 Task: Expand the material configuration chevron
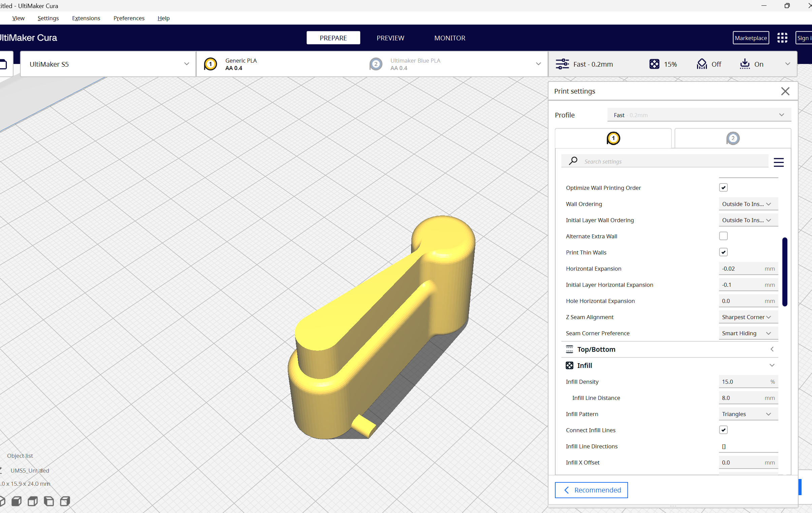pyautogui.click(x=538, y=64)
